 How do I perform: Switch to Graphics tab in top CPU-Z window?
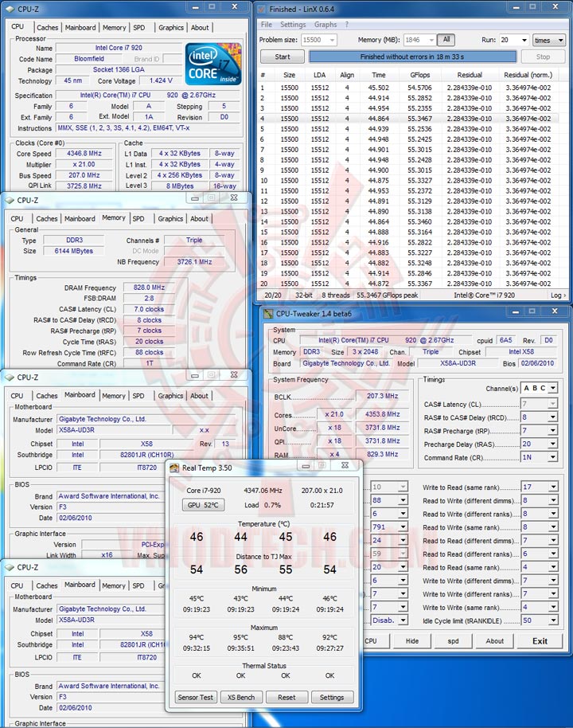pos(171,27)
